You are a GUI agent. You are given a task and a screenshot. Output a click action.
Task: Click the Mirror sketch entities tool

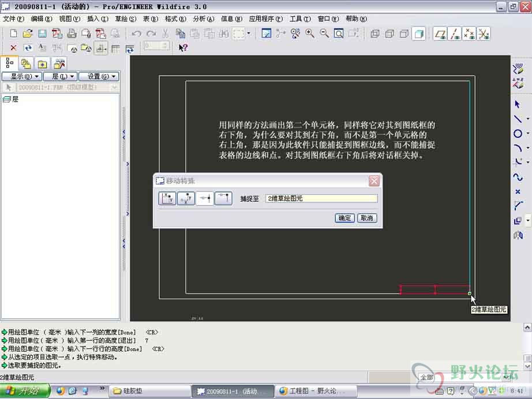[518, 235]
